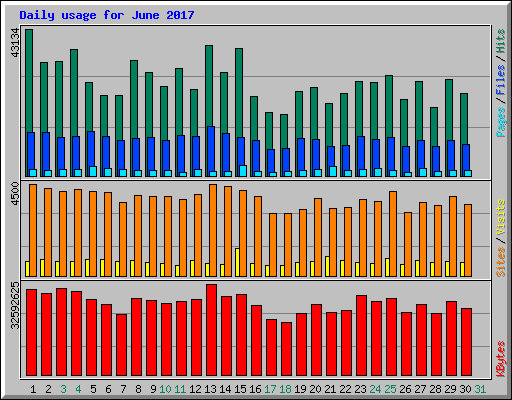The height and width of the screenshot is (400, 512).
Task: Click the orange Visits bar for day 1
Action: click(33, 230)
